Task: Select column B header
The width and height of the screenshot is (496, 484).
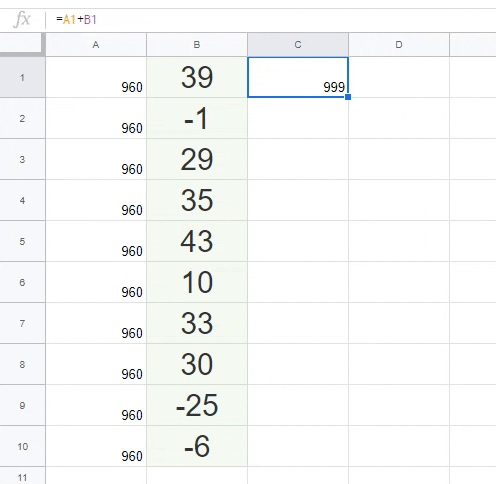Action: point(197,45)
